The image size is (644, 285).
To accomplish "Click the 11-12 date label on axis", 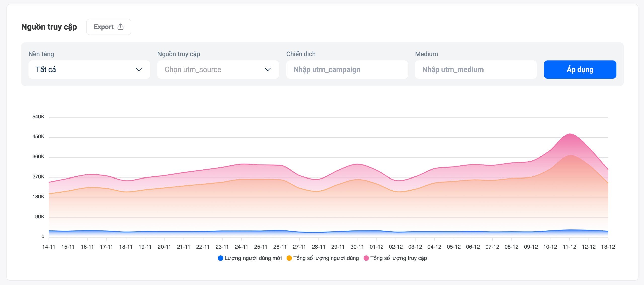I will [x=569, y=247].
